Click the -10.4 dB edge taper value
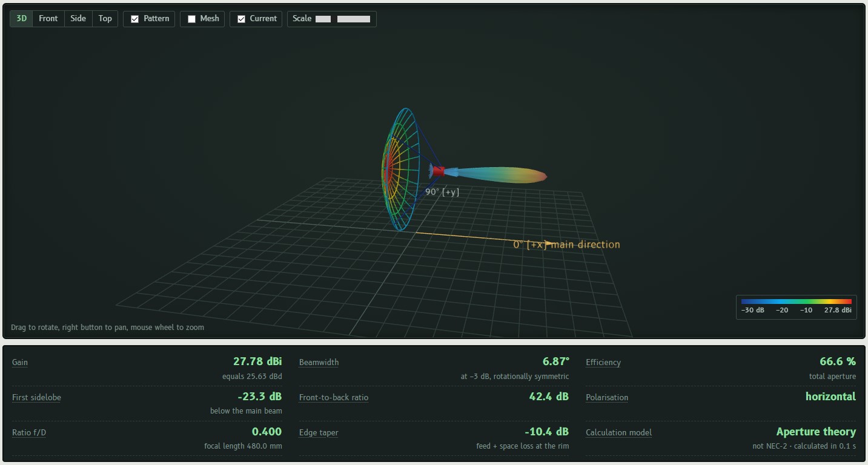 (x=546, y=432)
